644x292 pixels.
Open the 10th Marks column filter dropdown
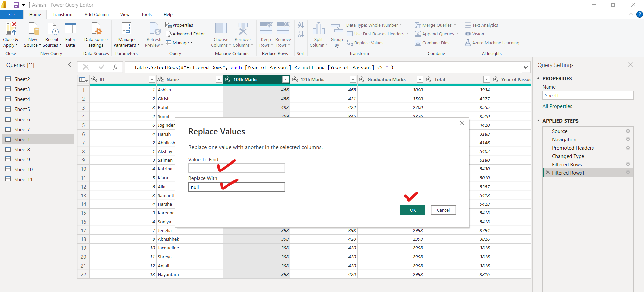pyautogui.click(x=285, y=79)
